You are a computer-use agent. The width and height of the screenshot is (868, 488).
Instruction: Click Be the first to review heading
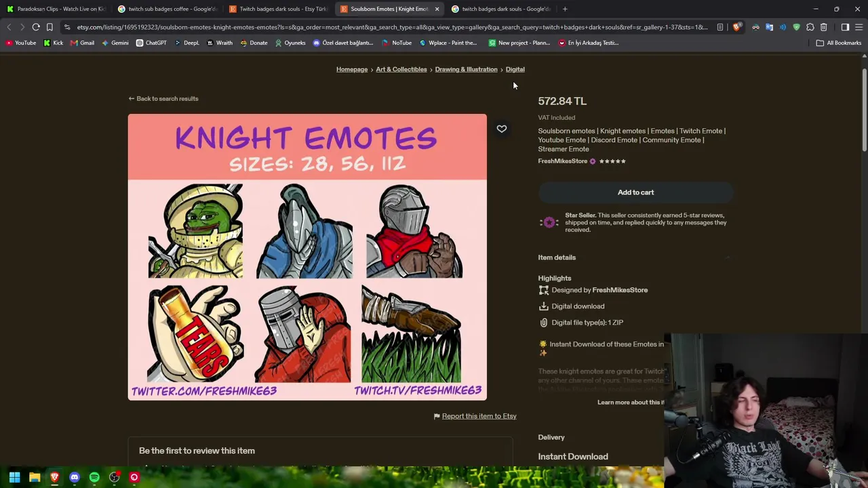[x=197, y=451]
